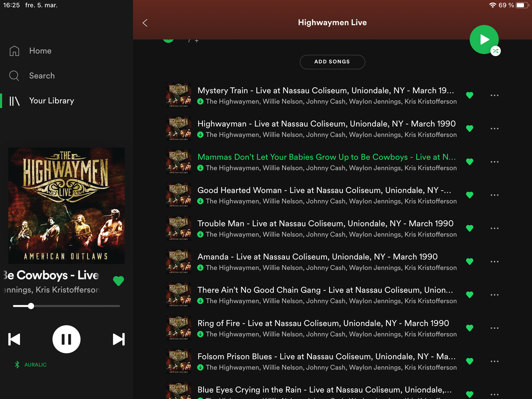Play Mystery Train live track
Image resolution: width=532 pixels, height=399 pixels.
pyautogui.click(x=325, y=91)
